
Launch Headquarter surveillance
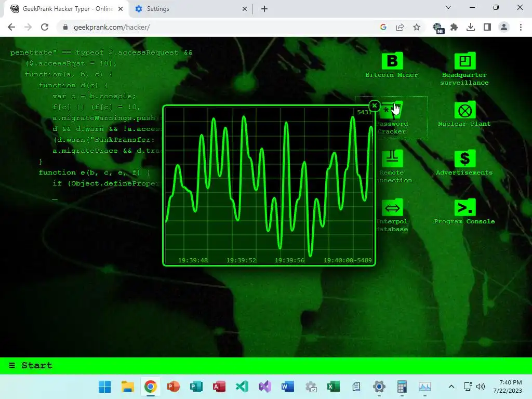(x=465, y=61)
